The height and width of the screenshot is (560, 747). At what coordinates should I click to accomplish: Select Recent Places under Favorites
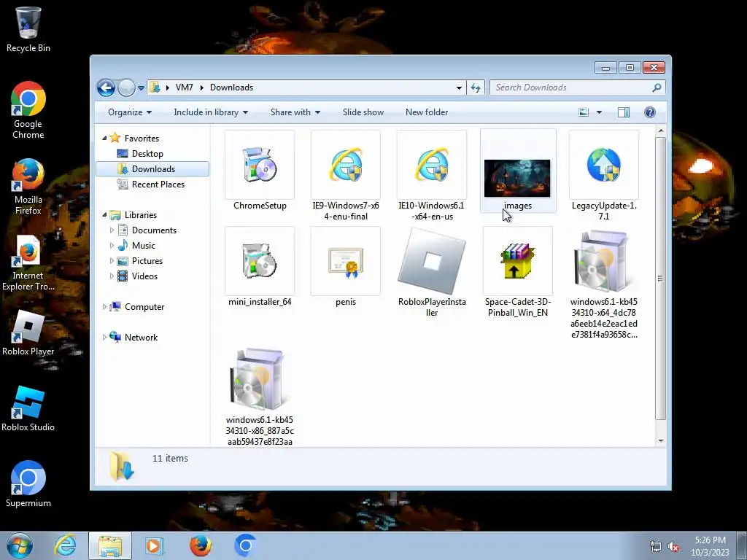[158, 184]
